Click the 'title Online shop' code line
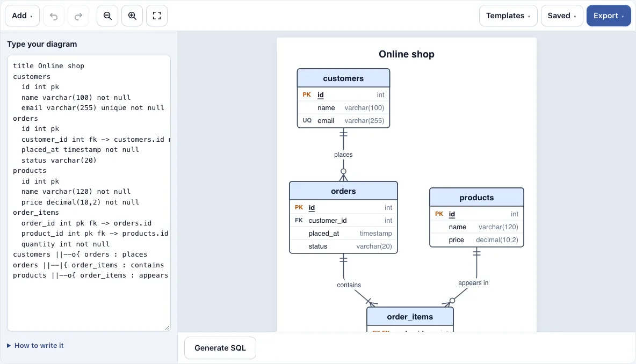Viewport: 636px width, 364px height. (x=49, y=65)
